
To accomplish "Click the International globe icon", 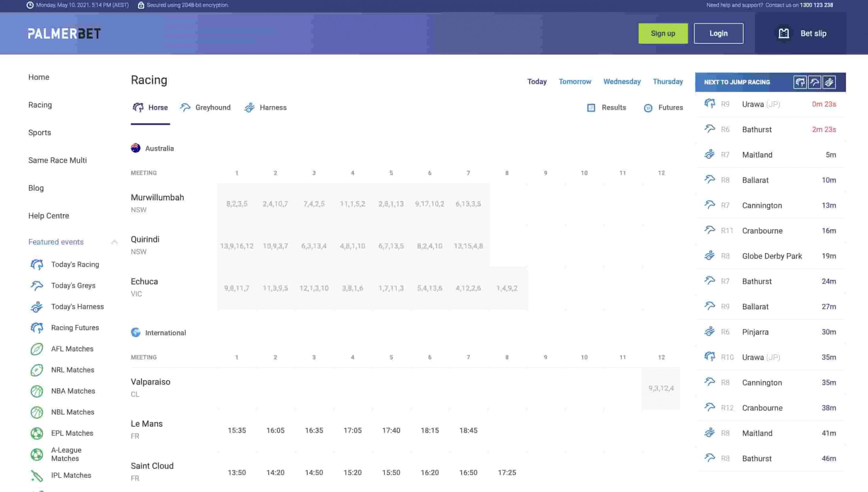I will (x=136, y=332).
